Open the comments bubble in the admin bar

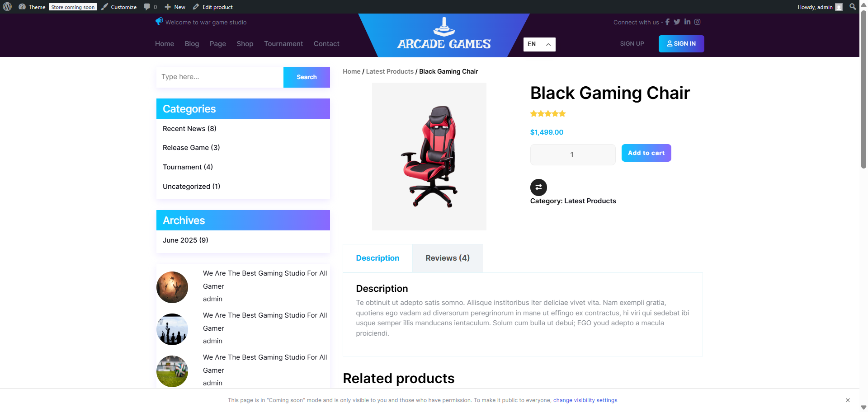click(x=150, y=7)
